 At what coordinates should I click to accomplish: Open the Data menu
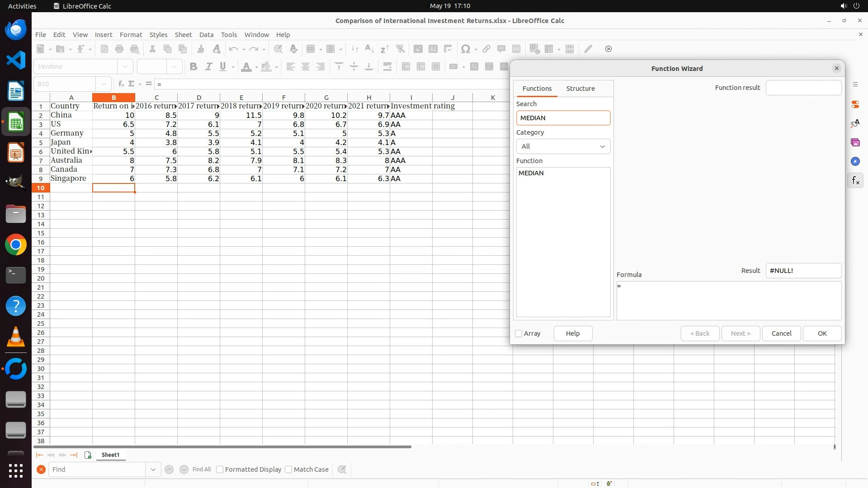206,35
